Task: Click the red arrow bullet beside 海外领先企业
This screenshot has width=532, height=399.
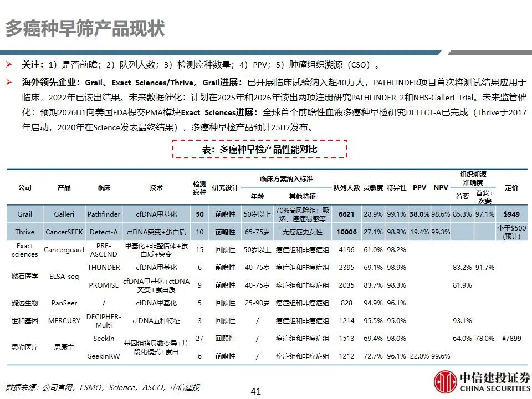Action: coord(9,82)
